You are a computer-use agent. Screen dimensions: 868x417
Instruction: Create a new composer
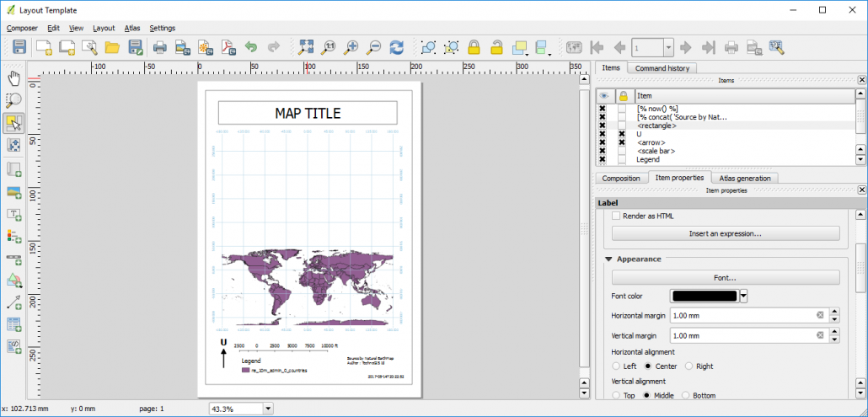pos(44,47)
